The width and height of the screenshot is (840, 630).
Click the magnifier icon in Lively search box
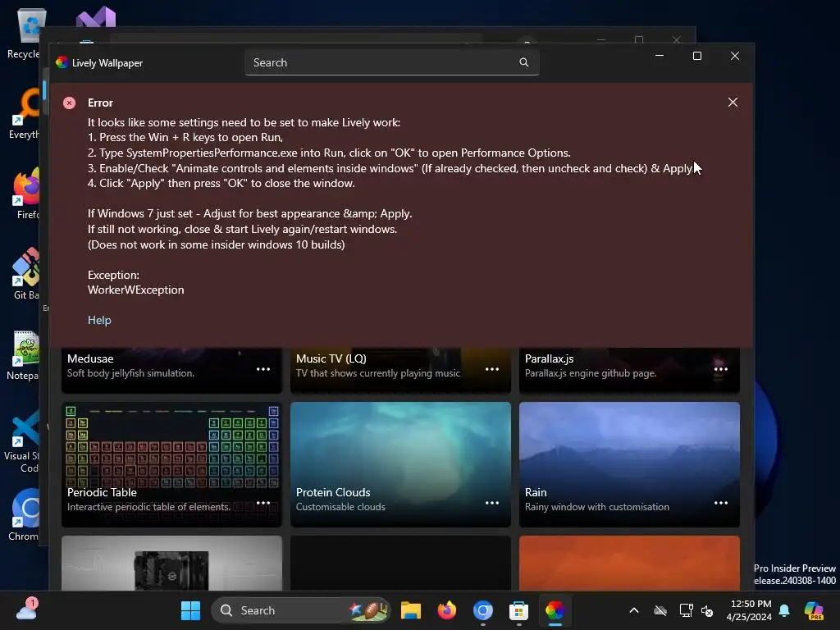[x=524, y=62]
